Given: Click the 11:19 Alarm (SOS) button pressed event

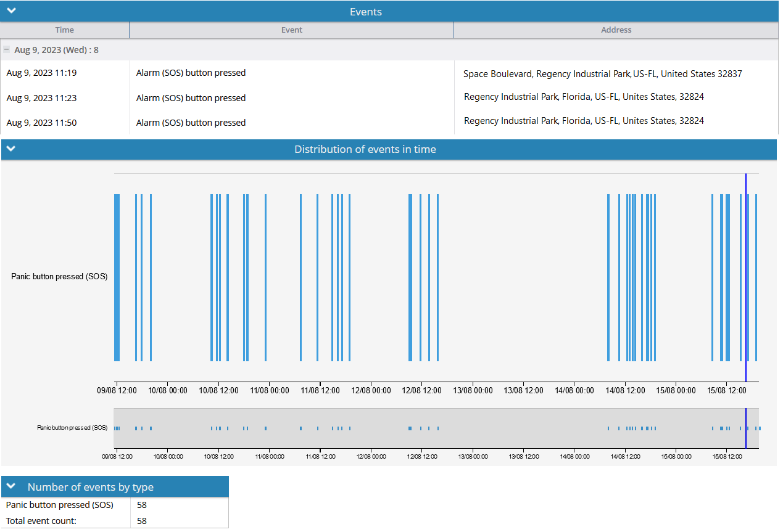Looking at the screenshot, I should click(191, 73).
